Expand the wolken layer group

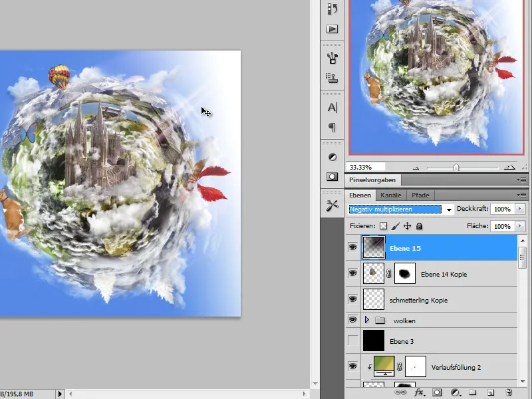367,320
